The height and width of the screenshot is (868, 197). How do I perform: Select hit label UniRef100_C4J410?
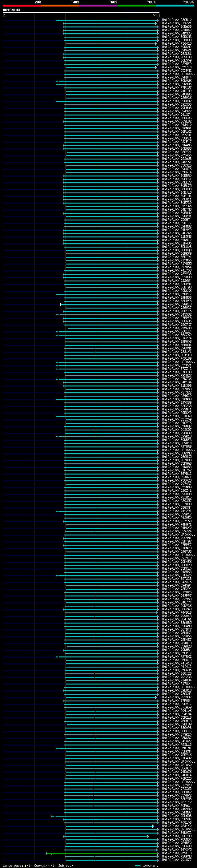[176, 125]
